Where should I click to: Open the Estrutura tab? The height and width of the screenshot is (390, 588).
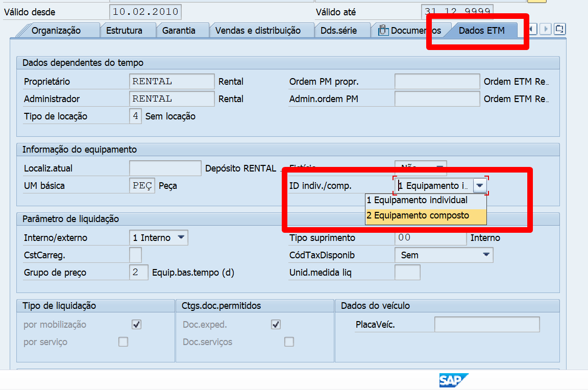127,31
